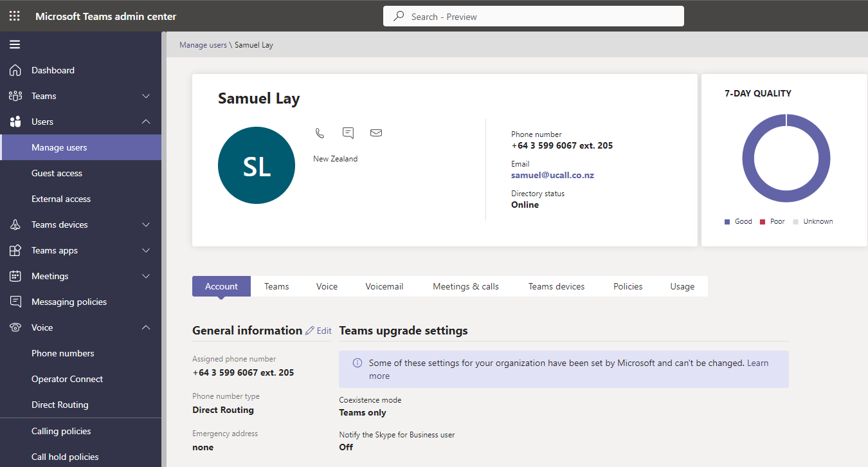
Task: Collapse the navigation with the hamburger icon
Action: pos(15,44)
